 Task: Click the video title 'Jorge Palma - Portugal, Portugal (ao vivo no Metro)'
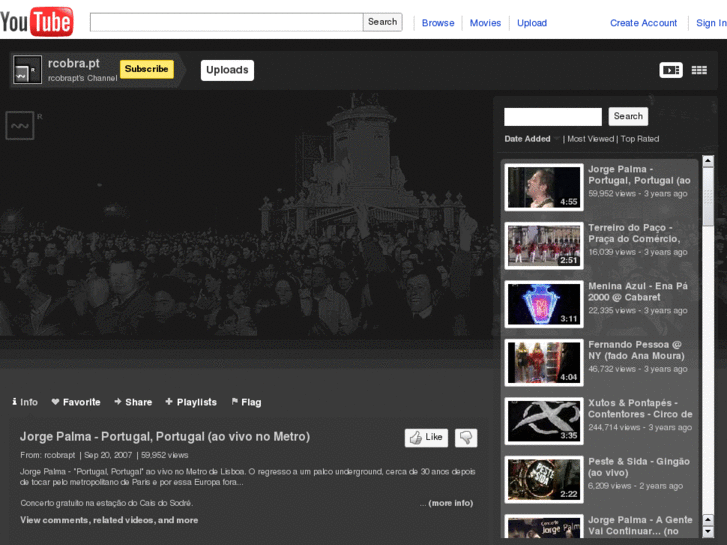point(165,436)
